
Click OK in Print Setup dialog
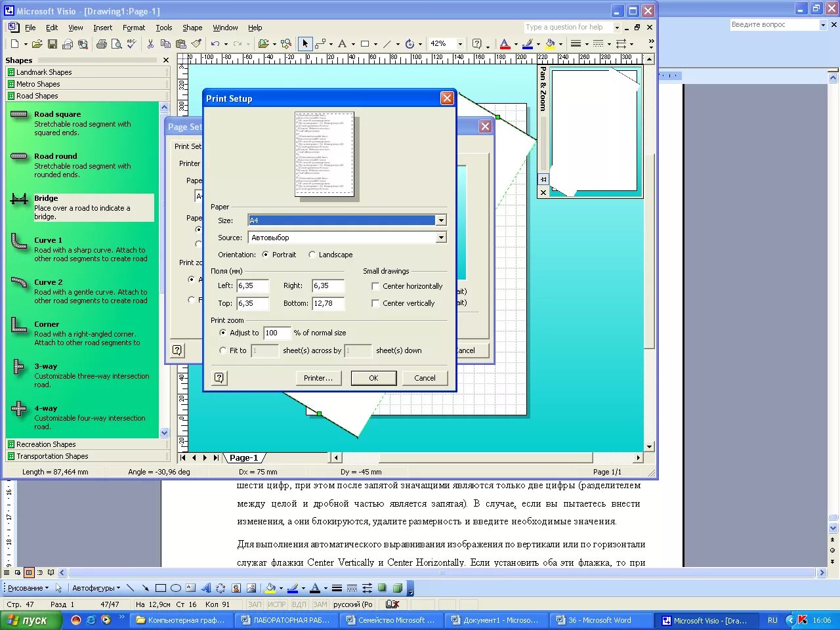[x=373, y=378]
